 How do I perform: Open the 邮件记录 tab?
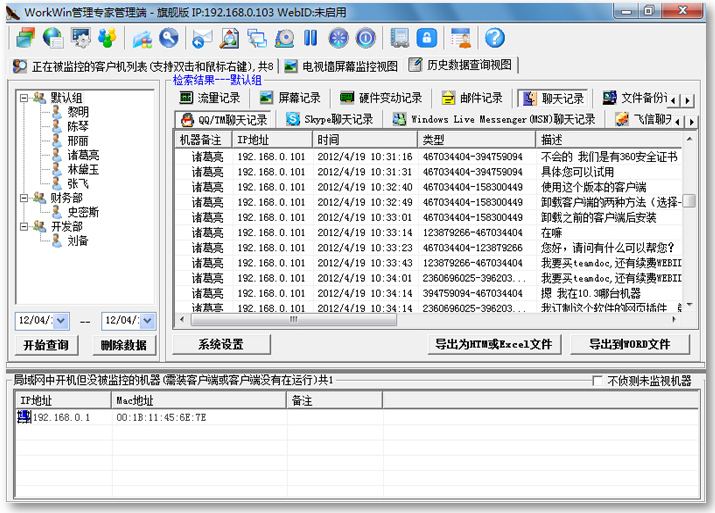tap(472, 98)
